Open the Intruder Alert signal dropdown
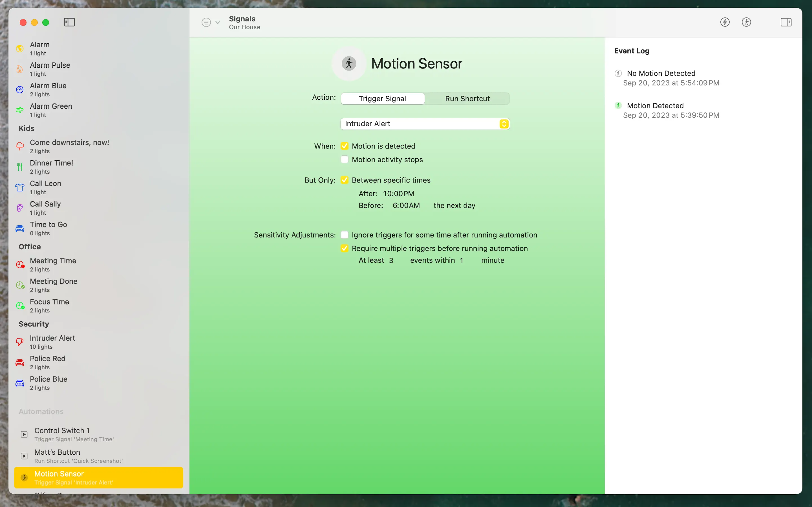 425,124
